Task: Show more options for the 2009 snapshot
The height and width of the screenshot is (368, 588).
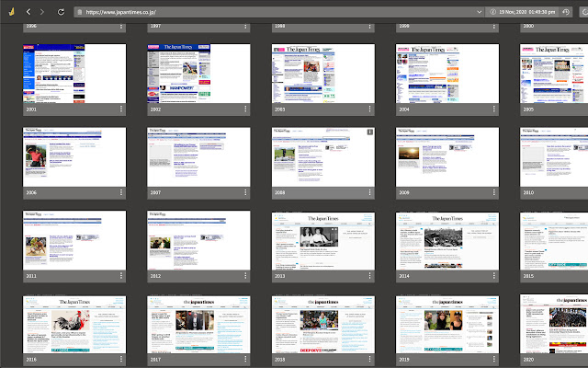Action: 493,192
